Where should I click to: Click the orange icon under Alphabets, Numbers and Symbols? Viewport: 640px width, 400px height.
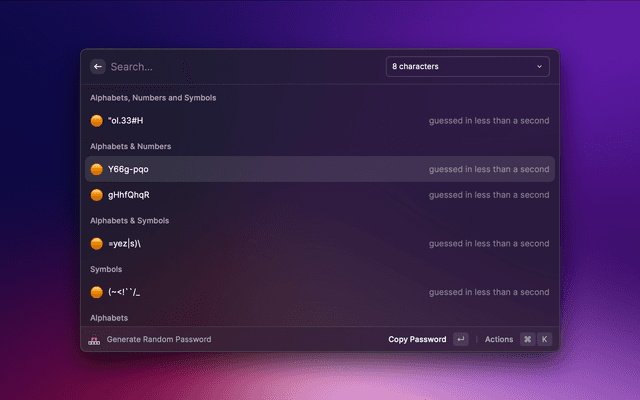97,121
